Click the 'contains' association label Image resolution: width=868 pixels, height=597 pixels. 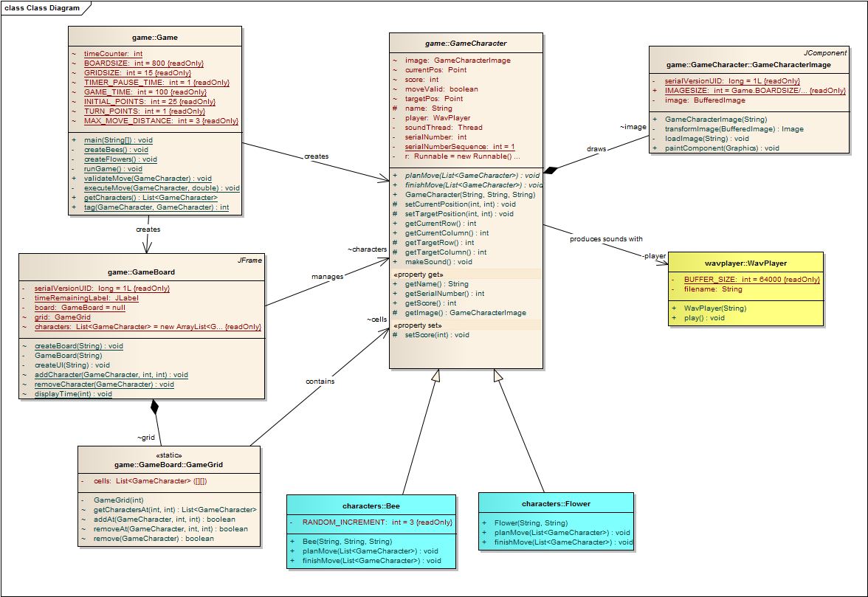320,382
